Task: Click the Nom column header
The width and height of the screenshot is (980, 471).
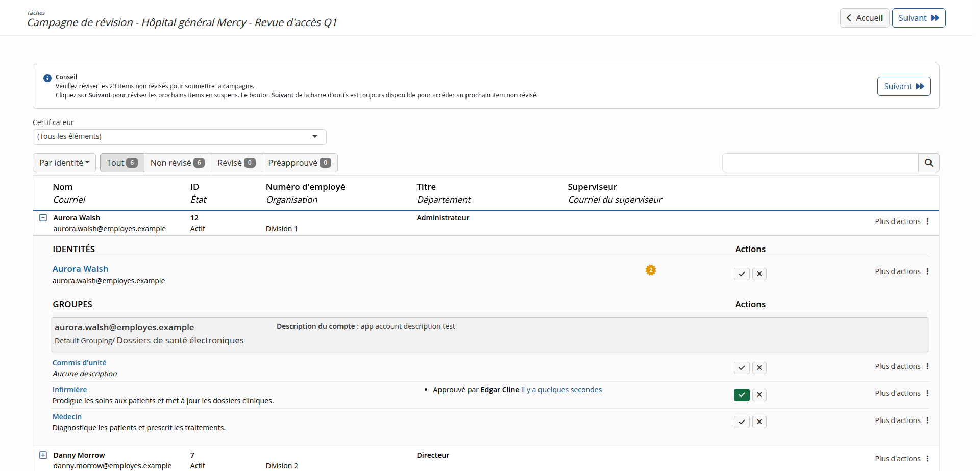Action: click(63, 187)
